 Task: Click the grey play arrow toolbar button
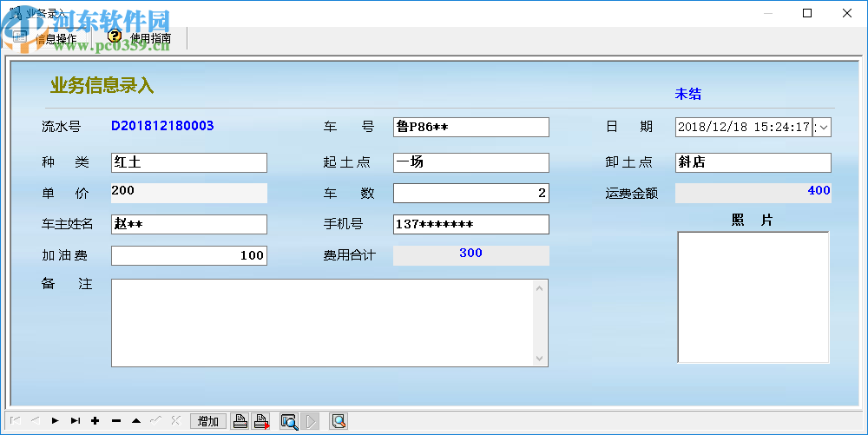pyautogui.click(x=311, y=421)
